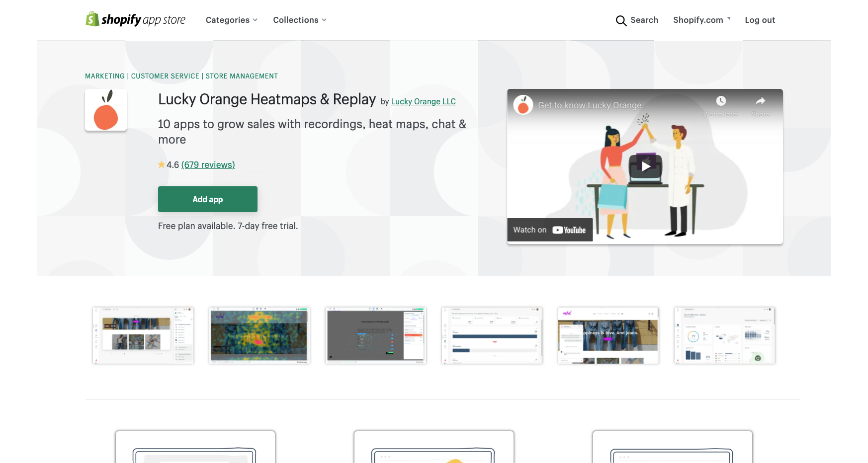
Task: Click Log out
Action: pos(760,20)
